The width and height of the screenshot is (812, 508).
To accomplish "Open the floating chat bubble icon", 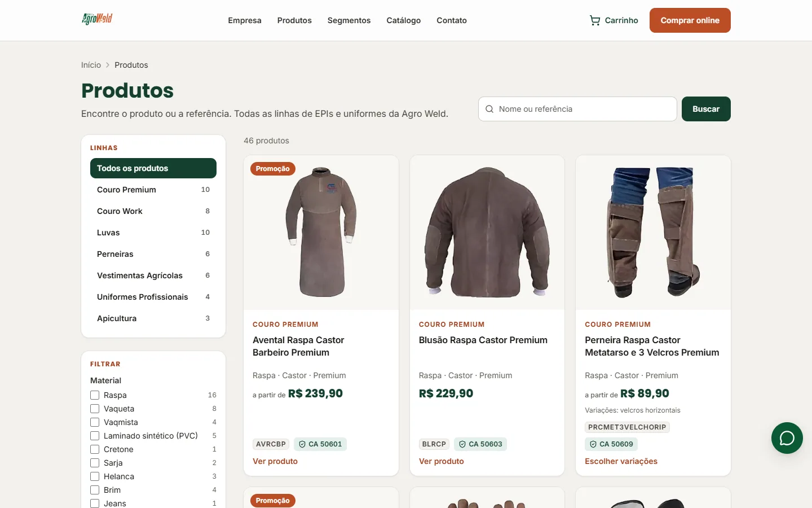I will 787,438.
